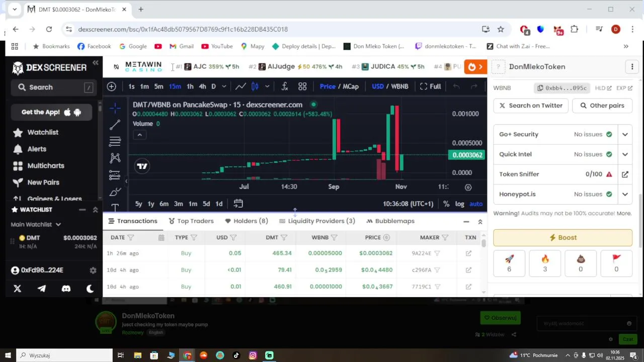Screen dimensions: 644x362
Task: Open wallet settings gear next to 0xFd96...224E
Action: (93, 270)
